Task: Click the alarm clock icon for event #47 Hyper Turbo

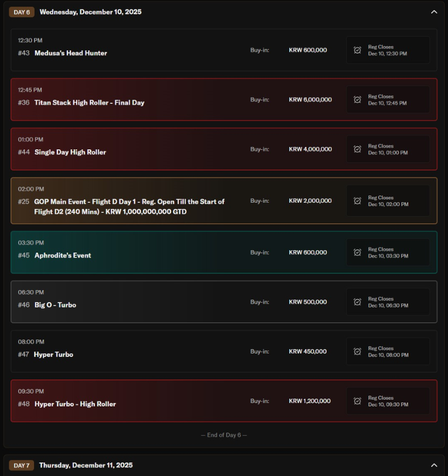Action: (357, 352)
